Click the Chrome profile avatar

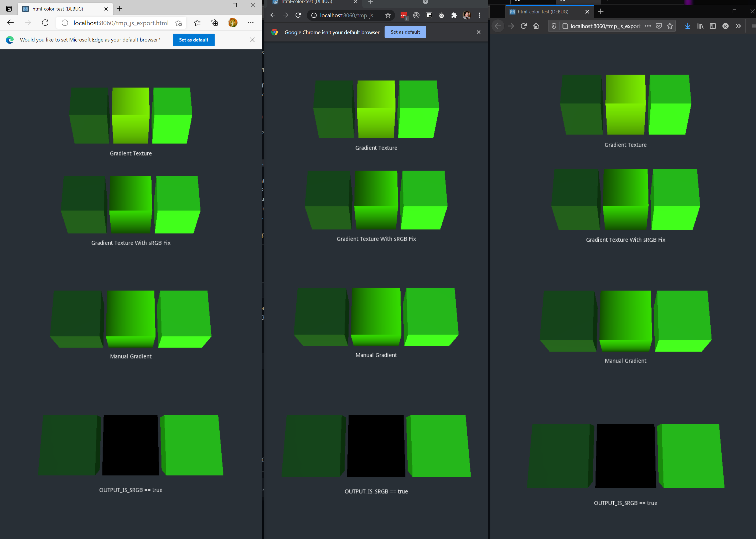467,15
